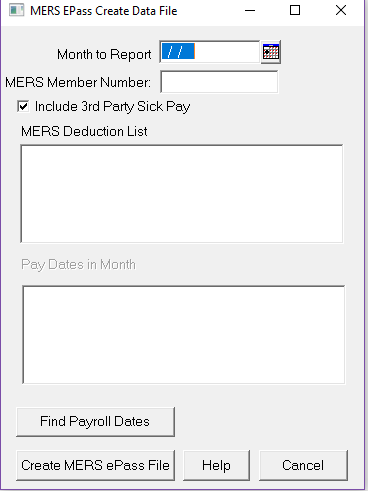Screen dimensions: 368x491
Task: Click the MERS EPass window title-bar icon
Action: click(x=17, y=11)
